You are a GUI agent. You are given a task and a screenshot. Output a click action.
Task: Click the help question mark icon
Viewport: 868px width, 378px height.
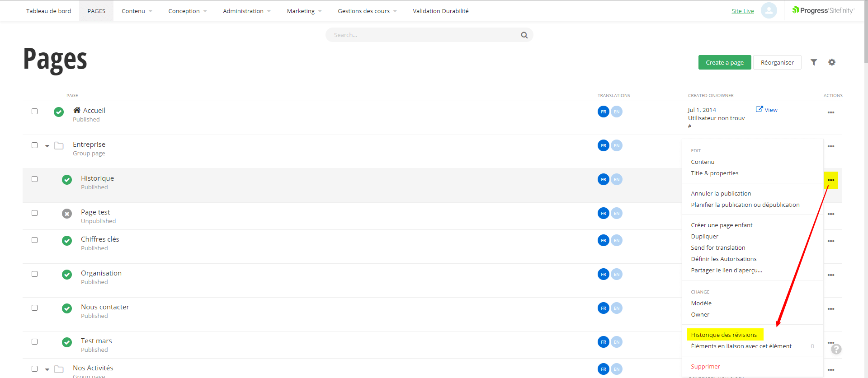pos(836,349)
